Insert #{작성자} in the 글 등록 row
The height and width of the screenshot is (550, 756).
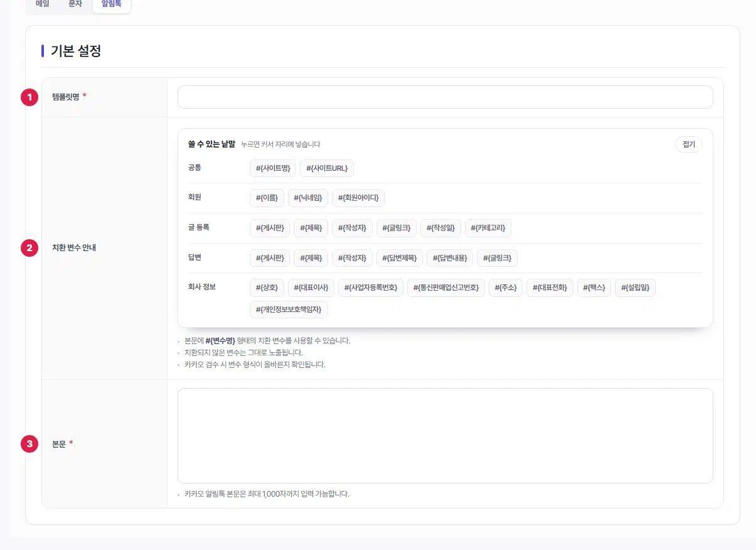pos(352,228)
